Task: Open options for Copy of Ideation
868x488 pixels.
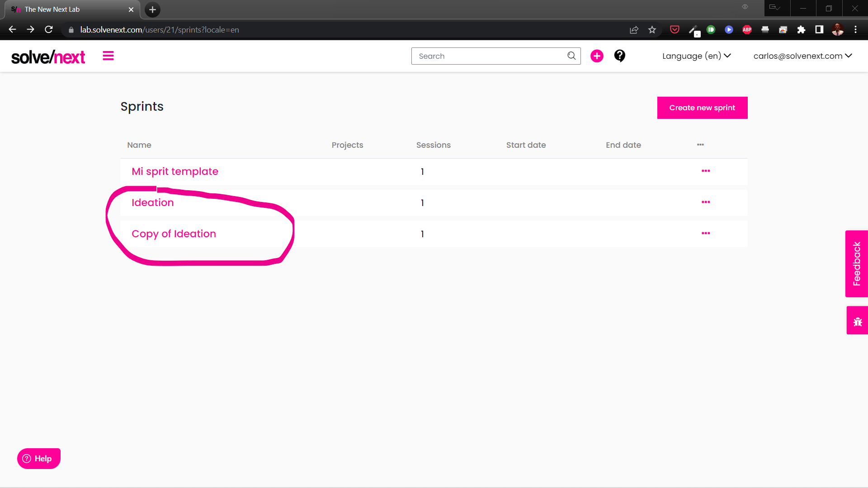Action: click(706, 233)
